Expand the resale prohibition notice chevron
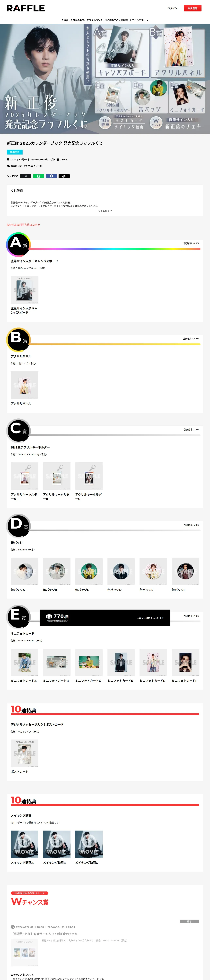The height and width of the screenshot is (980, 210). click(x=148, y=20)
